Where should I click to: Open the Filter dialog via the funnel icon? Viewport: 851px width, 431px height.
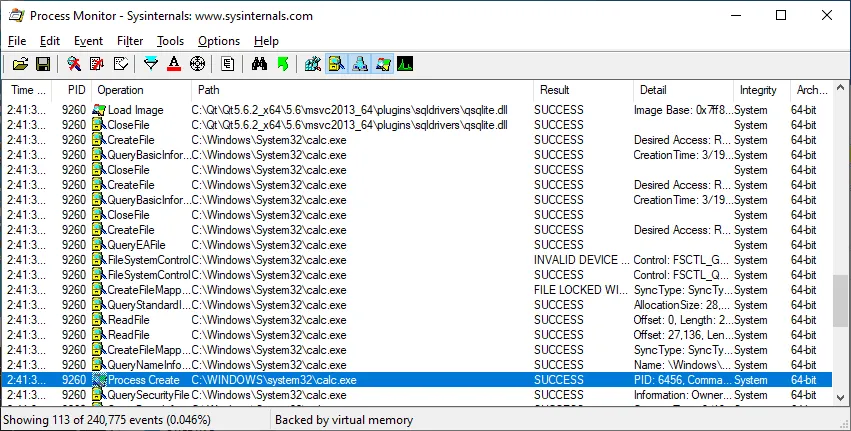(x=151, y=64)
